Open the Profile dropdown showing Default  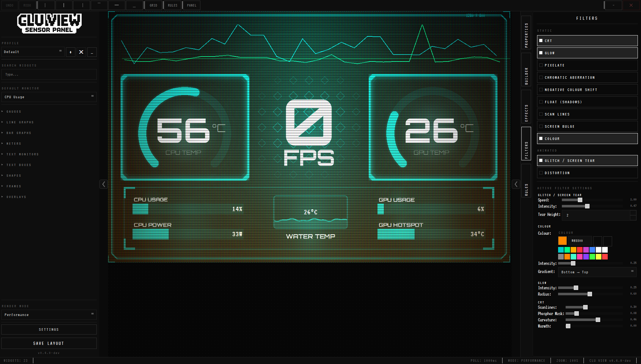tap(33, 52)
